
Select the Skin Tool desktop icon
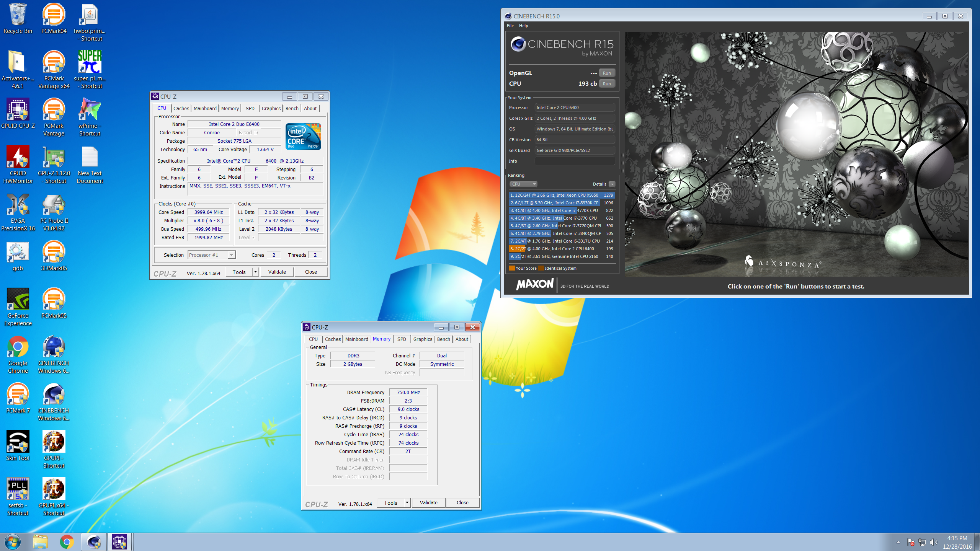tap(18, 446)
